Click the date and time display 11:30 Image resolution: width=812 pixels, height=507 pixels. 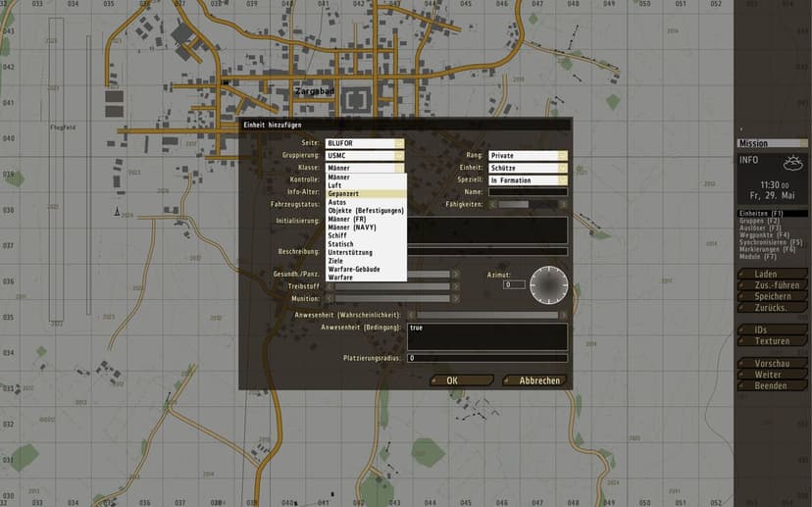pos(772,190)
